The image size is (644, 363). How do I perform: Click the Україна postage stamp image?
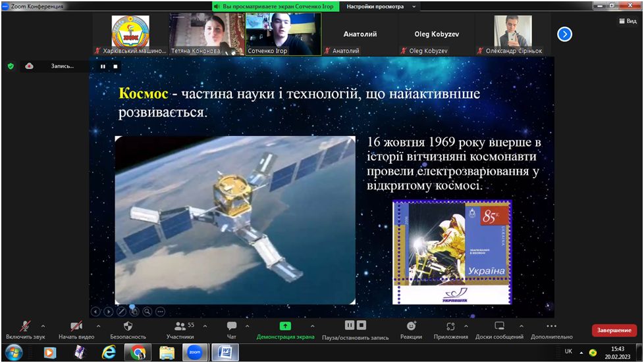tap(452, 253)
